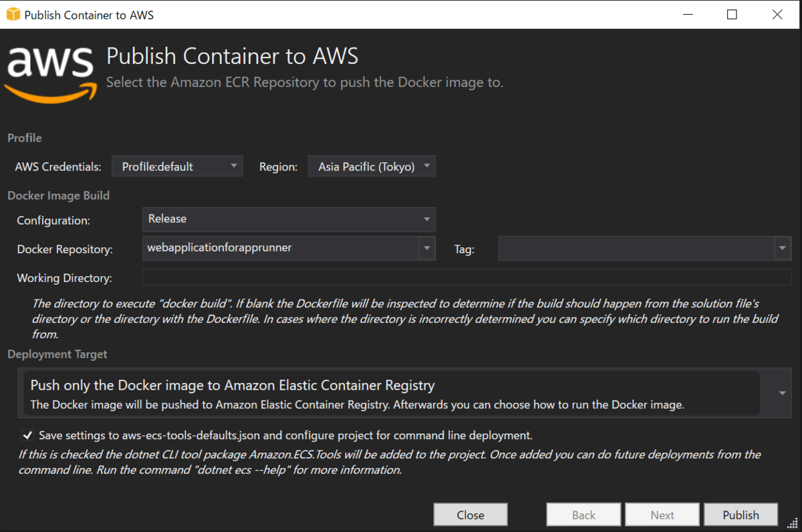This screenshot has height=532, width=802.
Task: Close the dialog with the X icon
Action: coord(777,14)
